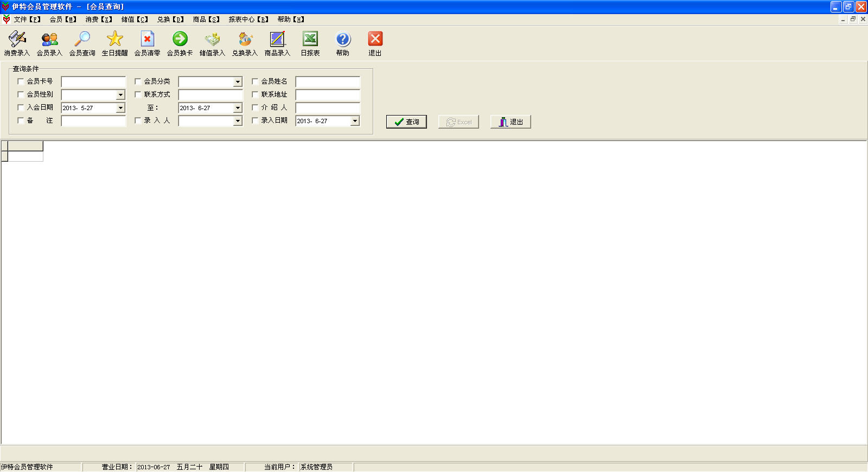
Task: Expand the 会员分类 dropdown
Action: [x=238, y=82]
